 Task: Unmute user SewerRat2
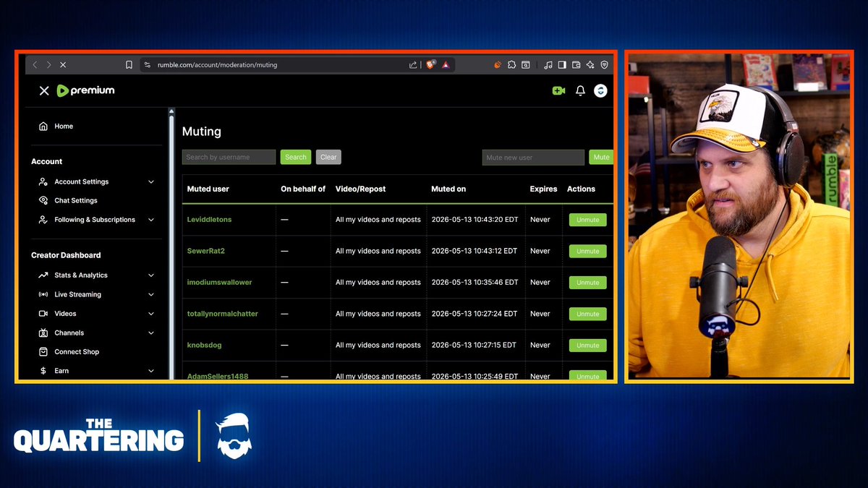587,252
